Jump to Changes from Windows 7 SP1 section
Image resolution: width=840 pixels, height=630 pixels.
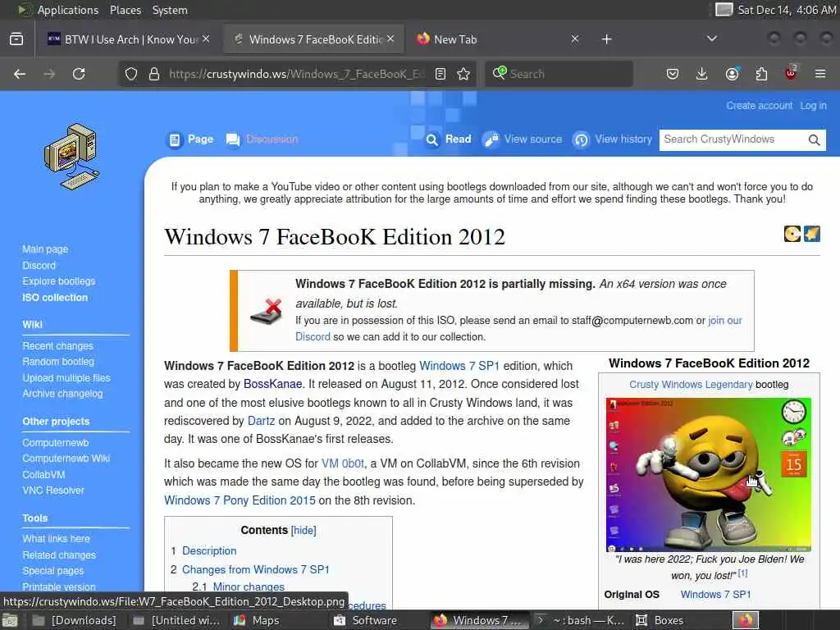[x=256, y=569]
